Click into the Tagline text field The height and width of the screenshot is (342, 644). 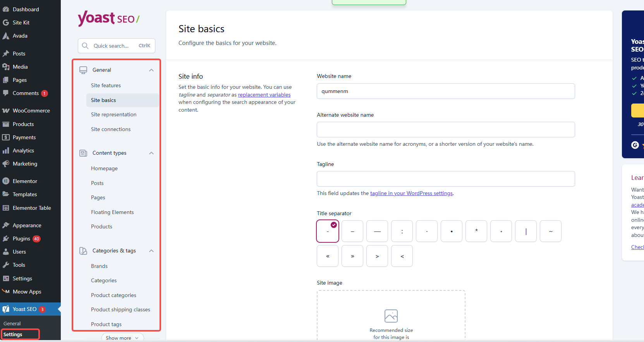(x=446, y=179)
